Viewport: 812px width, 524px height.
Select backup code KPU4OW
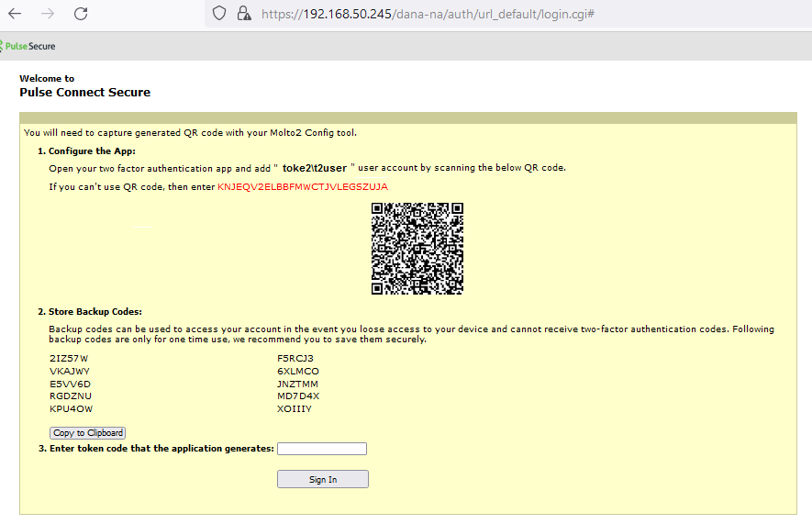click(x=71, y=409)
